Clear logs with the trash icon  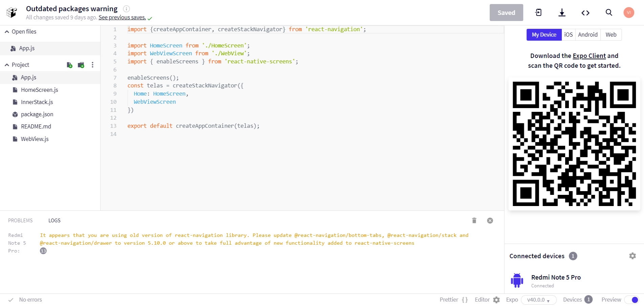[474, 221]
